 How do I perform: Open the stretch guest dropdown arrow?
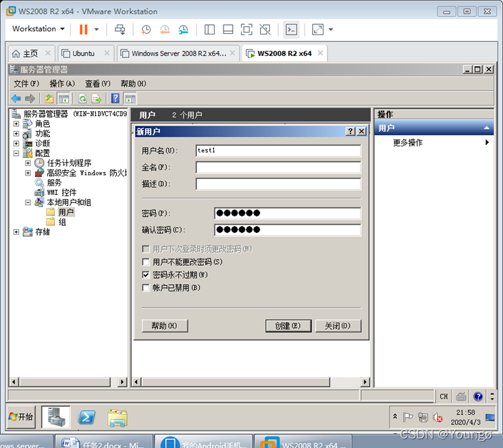point(331,30)
